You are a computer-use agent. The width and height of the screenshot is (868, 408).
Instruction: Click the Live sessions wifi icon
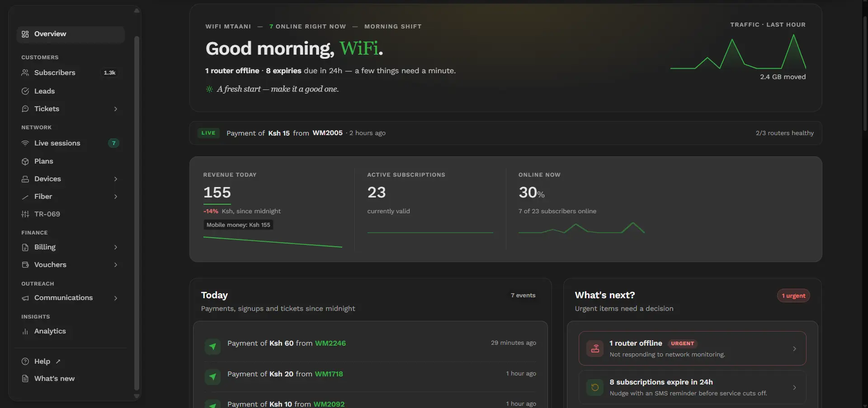pyautogui.click(x=25, y=143)
